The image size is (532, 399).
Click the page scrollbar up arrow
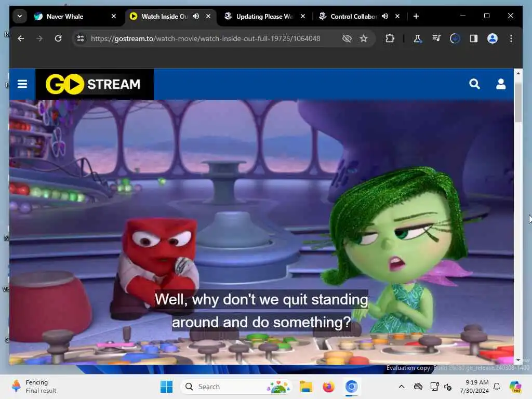(518, 73)
